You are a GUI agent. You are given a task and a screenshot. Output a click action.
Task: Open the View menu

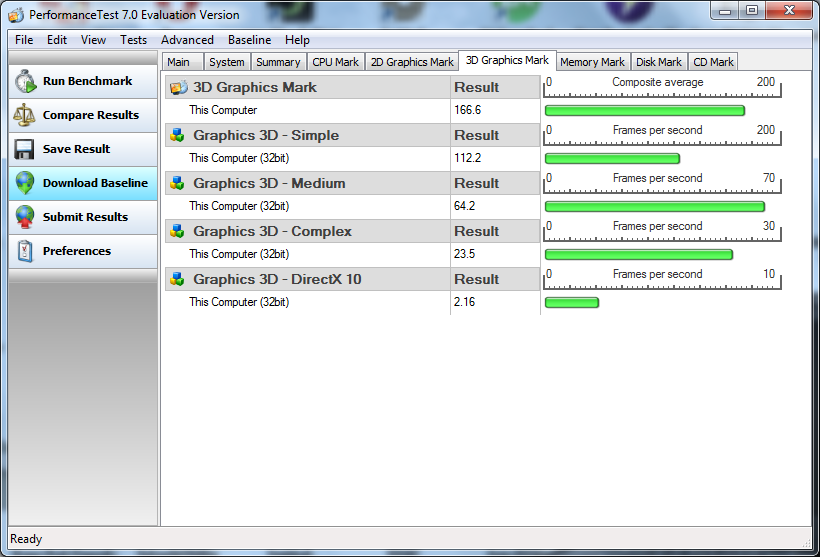(x=93, y=40)
